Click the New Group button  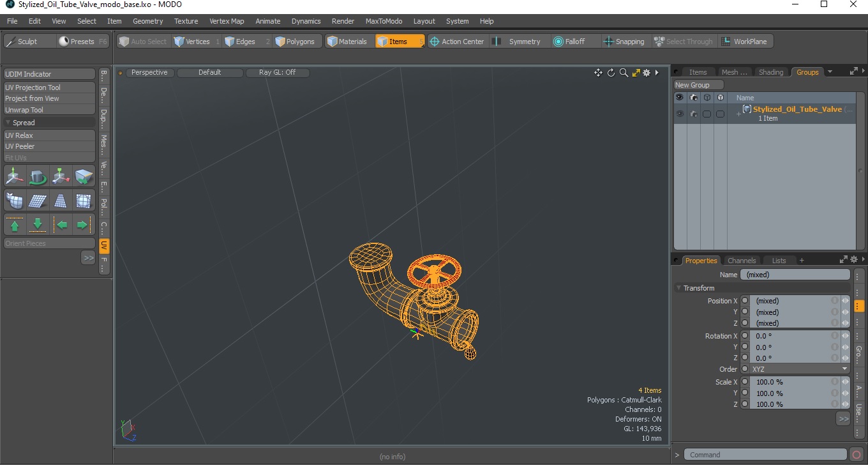tap(699, 85)
